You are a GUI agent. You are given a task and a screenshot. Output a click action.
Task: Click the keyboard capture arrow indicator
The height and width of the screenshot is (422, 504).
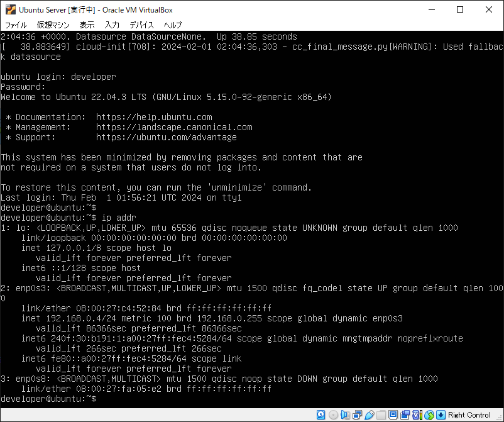pyautogui.click(x=441, y=415)
